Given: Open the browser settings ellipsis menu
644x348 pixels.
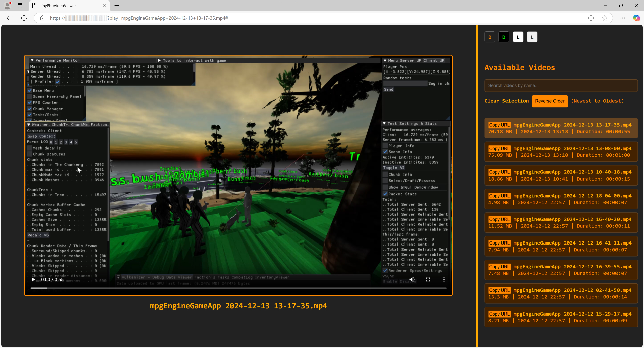Looking at the screenshot, I should [623, 18].
